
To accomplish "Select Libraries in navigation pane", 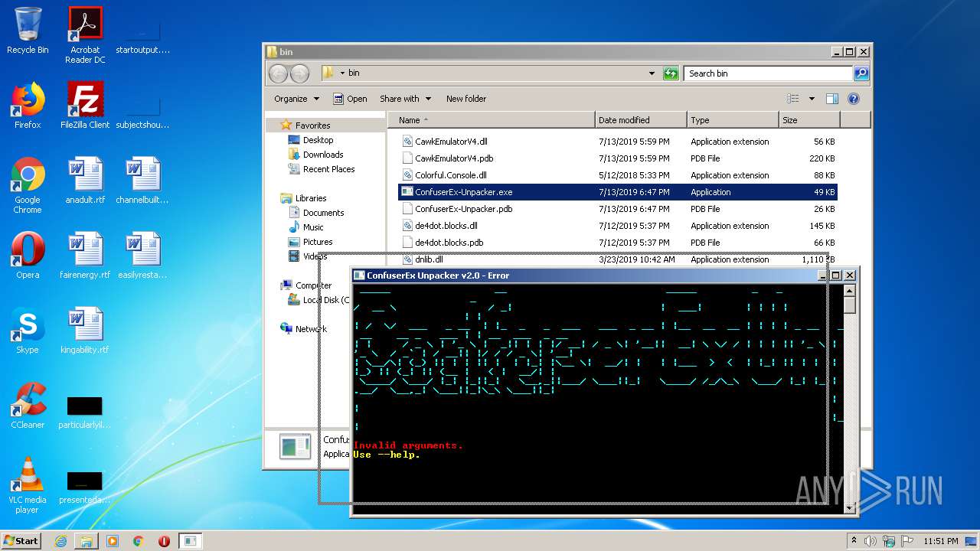I will (x=311, y=198).
